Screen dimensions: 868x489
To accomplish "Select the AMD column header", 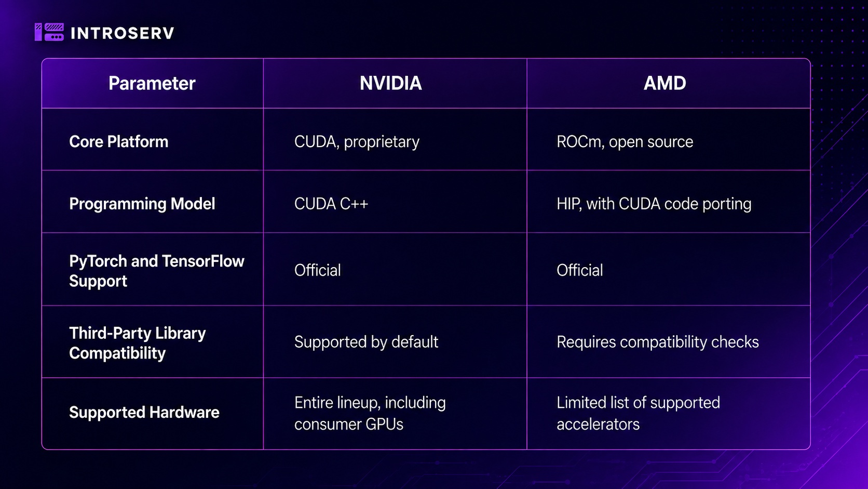I will [x=665, y=83].
